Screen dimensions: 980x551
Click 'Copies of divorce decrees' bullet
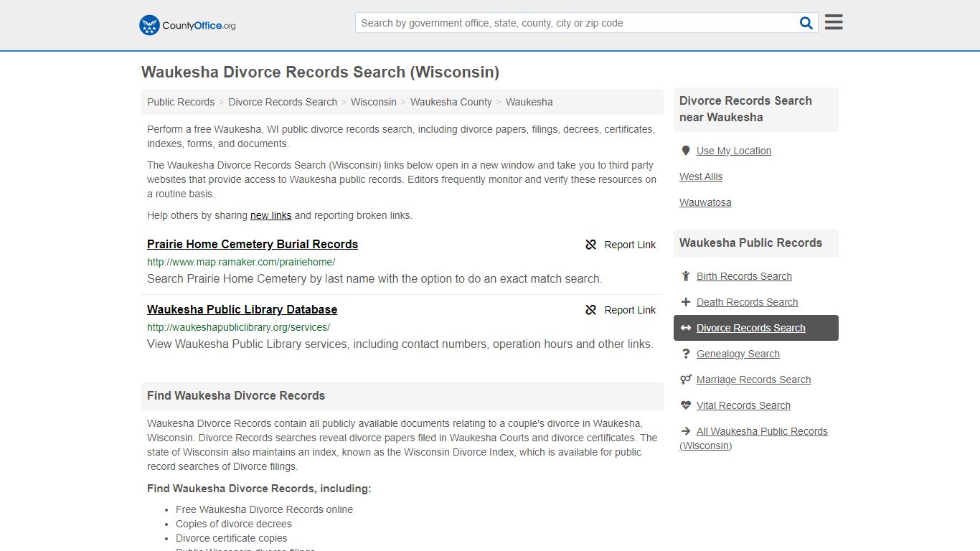[234, 524]
